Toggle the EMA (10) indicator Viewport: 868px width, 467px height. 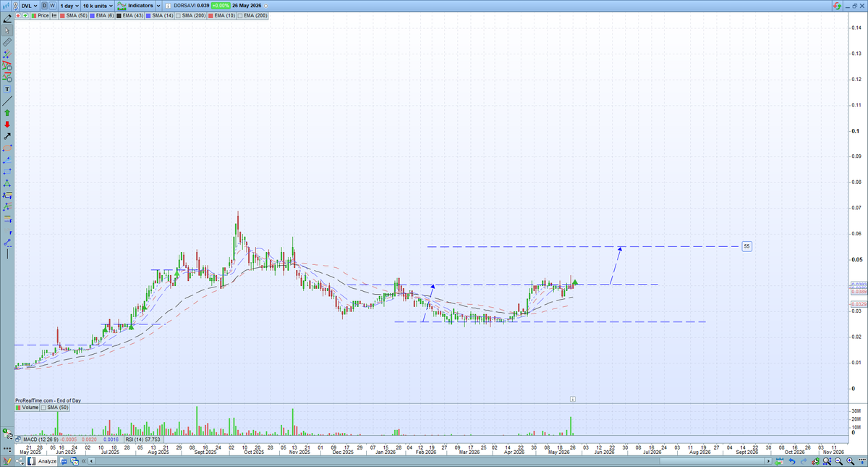pos(221,15)
